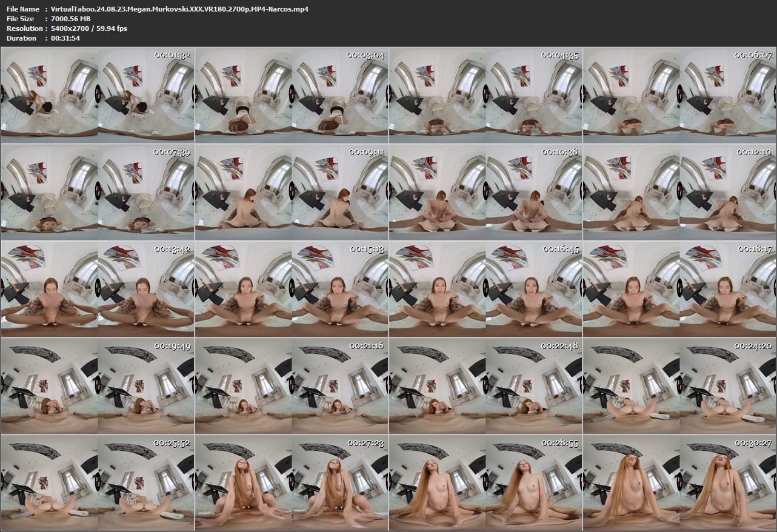
Task: Click the file name ending in Narcos.mp4
Action: coord(179,9)
